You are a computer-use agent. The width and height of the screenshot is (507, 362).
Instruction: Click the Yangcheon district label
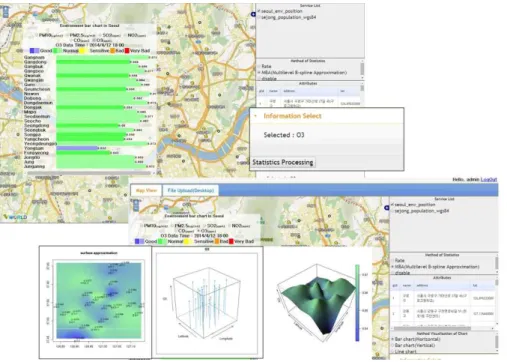tap(36, 139)
